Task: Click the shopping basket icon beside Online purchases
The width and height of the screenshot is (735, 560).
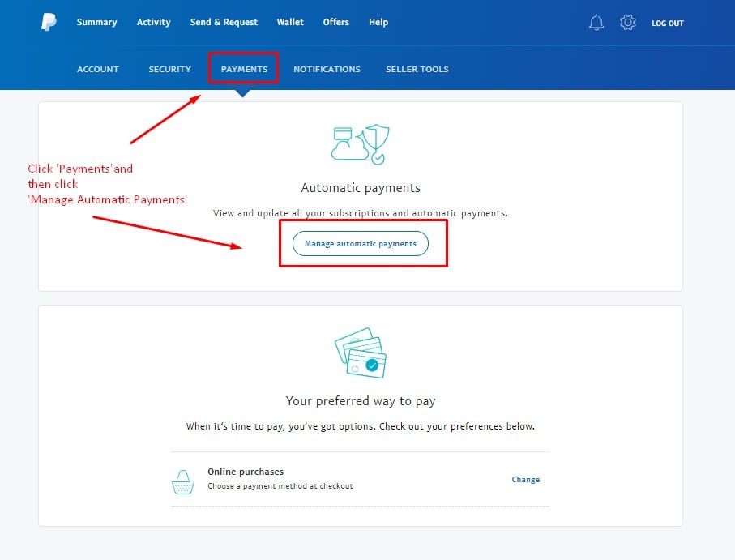Action: pyautogui.click(x=183, y=482)
